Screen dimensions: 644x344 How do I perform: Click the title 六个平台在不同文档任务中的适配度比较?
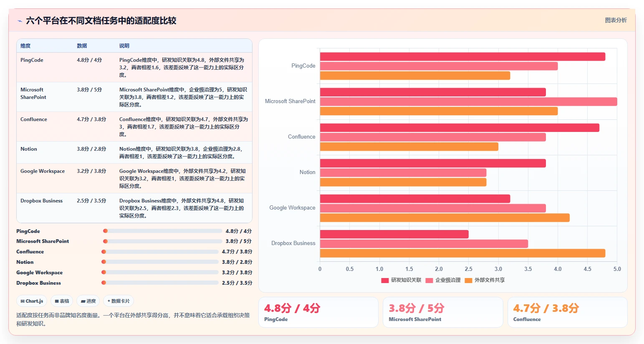(x=101, y=21)
